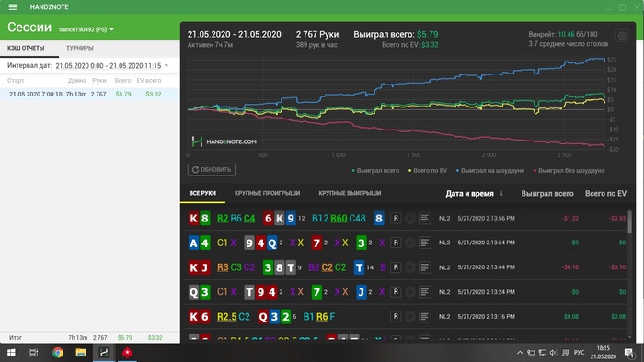Select the ВСЕ РУКИ tab
This screenshot has height=362, width=644.
click(202, 193)
